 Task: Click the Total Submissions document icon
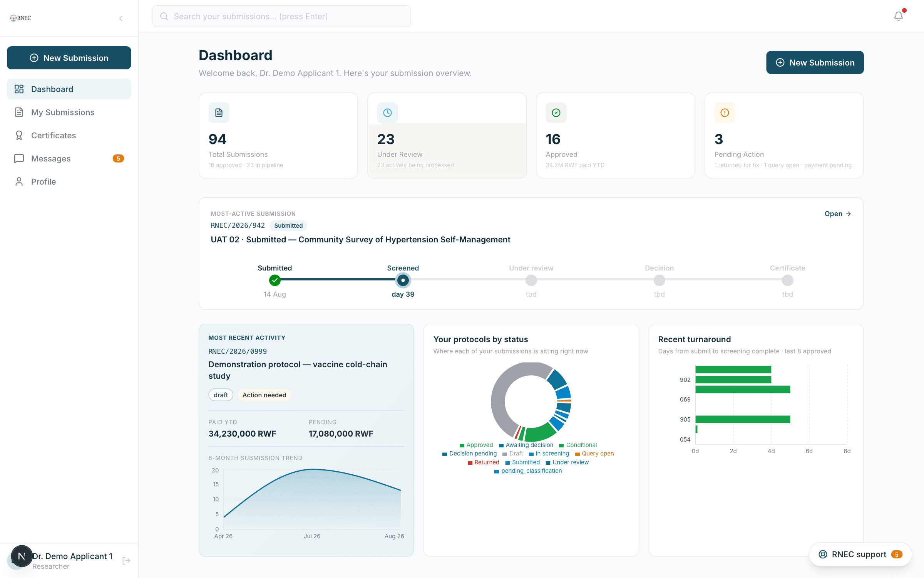[x=219, y=113]
